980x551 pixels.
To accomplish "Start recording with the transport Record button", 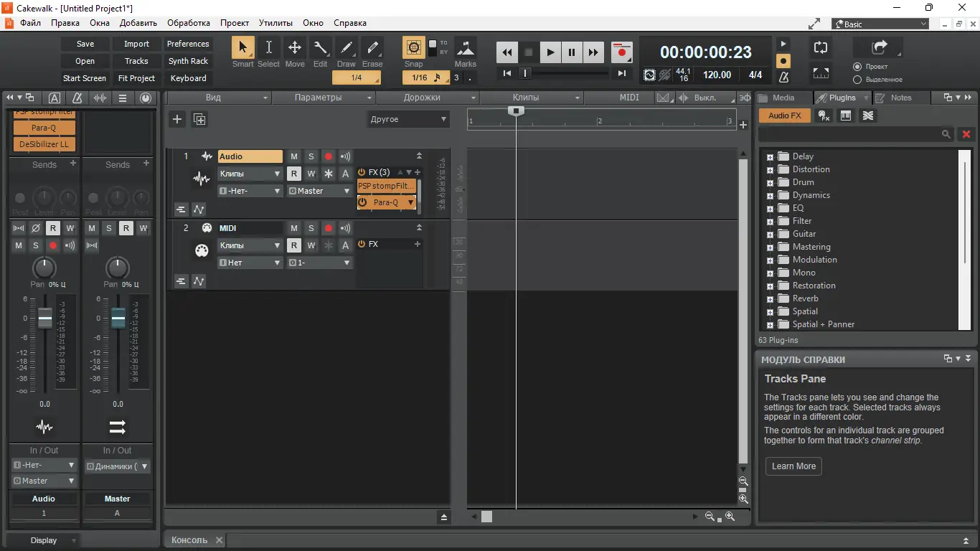I will [x=621, y=52].
